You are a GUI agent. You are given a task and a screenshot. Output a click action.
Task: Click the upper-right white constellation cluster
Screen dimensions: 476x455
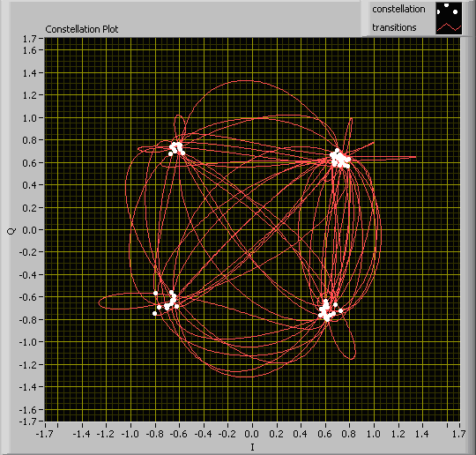[339, 159]
